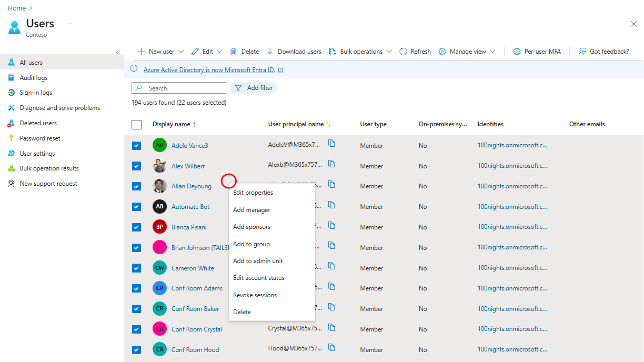
Task: Toggle the select-all checkbox in the header
Action: click(x=136, y=124)
